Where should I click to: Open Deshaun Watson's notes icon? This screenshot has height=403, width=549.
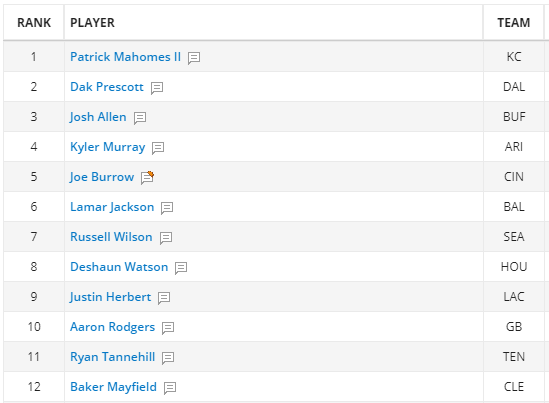(x=181, y=268)
